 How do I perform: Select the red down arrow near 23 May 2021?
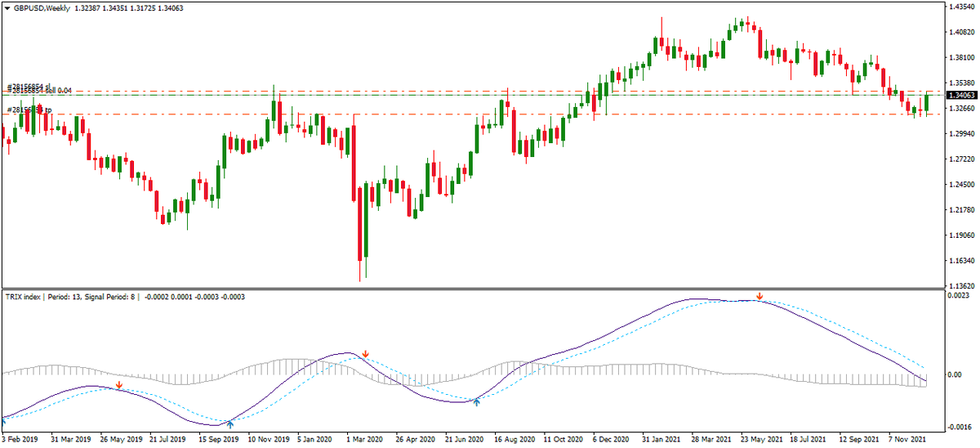pos(759,296)
